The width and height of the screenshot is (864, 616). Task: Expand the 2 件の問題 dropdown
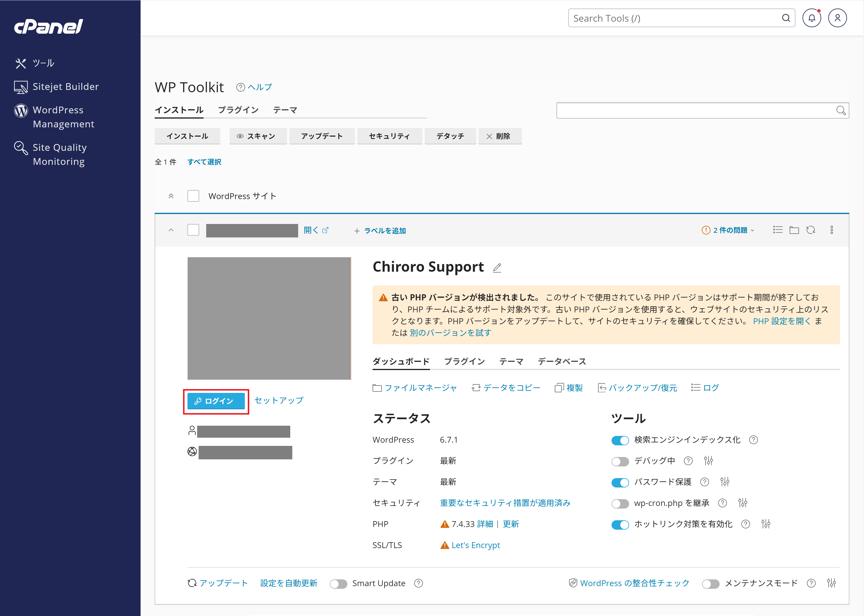click(728, 230)
